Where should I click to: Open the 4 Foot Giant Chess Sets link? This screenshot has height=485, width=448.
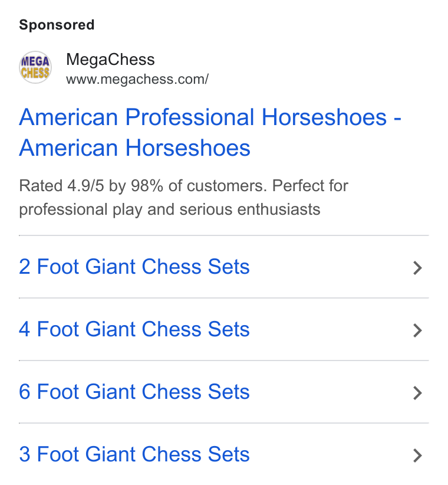tap(134, 329)
